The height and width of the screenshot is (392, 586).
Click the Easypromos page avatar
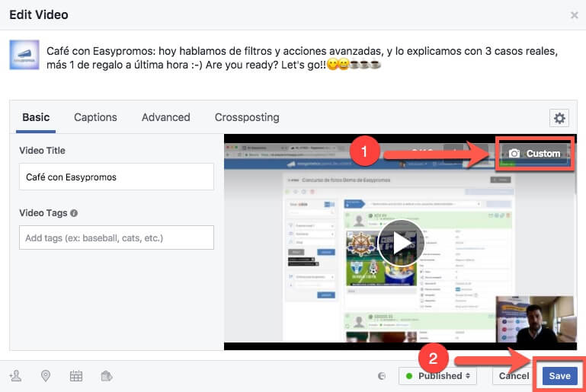[24, 55]
